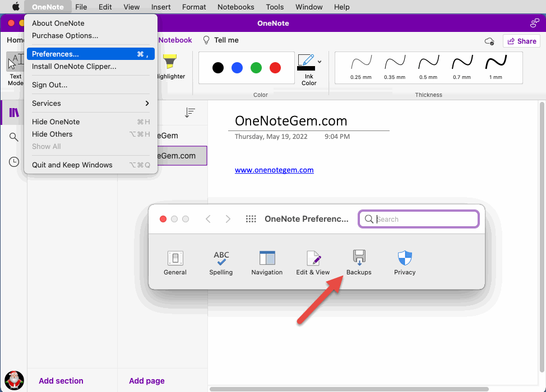Click Install OneNote Clipper... entry
546x392 pixels.
point(91,67)
